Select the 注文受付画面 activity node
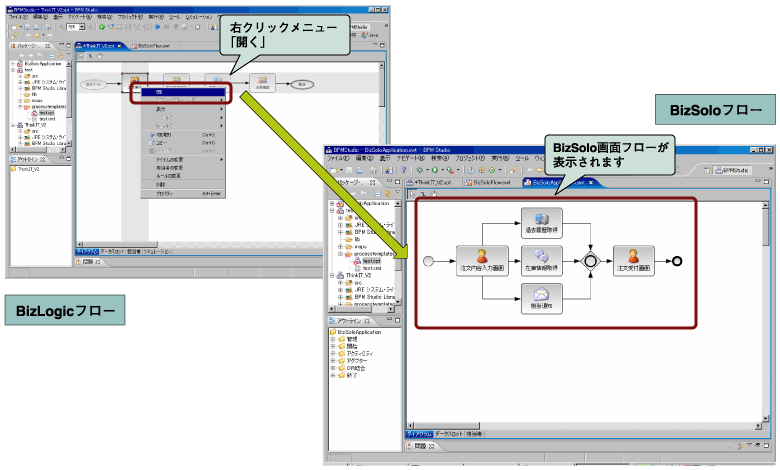 pos(633,261)
